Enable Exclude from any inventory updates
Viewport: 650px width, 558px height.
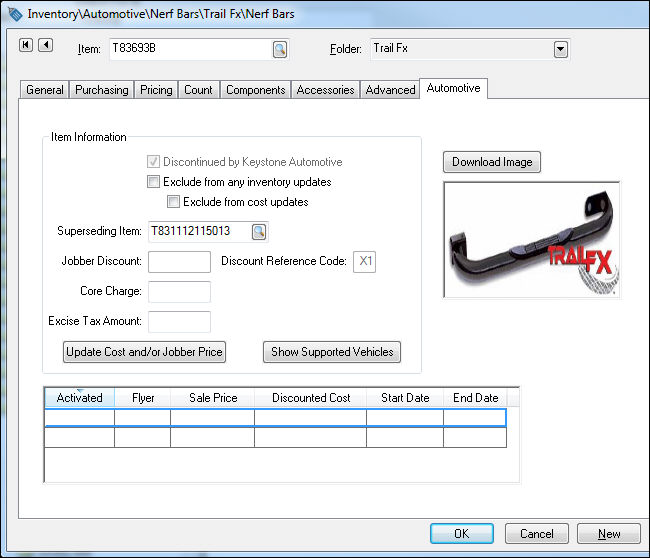[153, 182]
